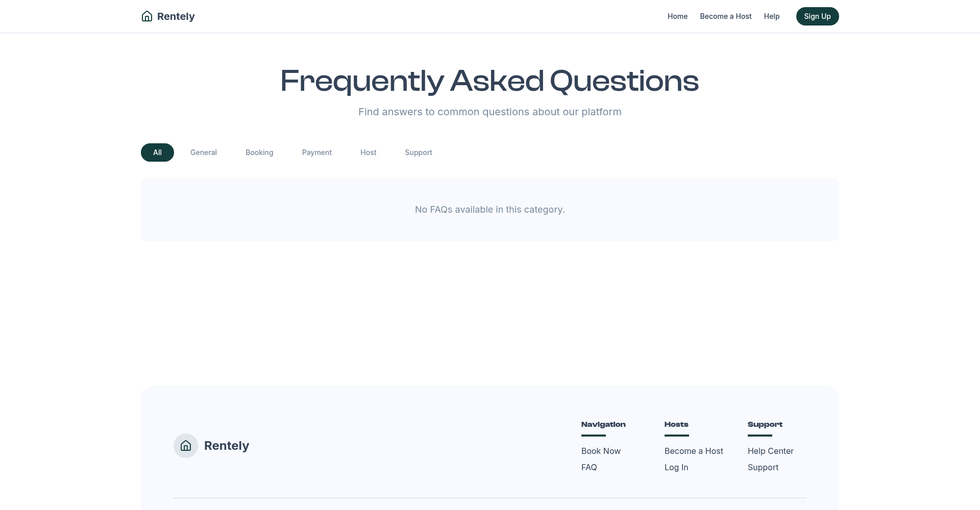Click the circular house icon in footer

coord(186,446)
